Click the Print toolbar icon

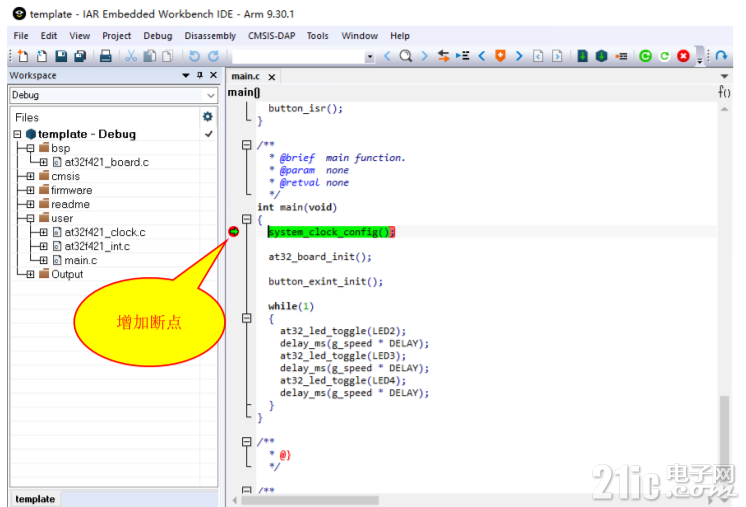point(105,56)
